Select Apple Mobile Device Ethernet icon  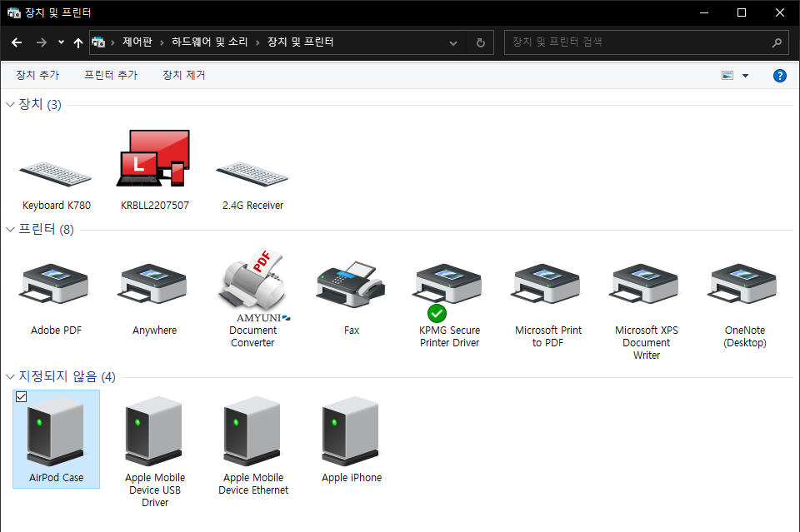252,431
